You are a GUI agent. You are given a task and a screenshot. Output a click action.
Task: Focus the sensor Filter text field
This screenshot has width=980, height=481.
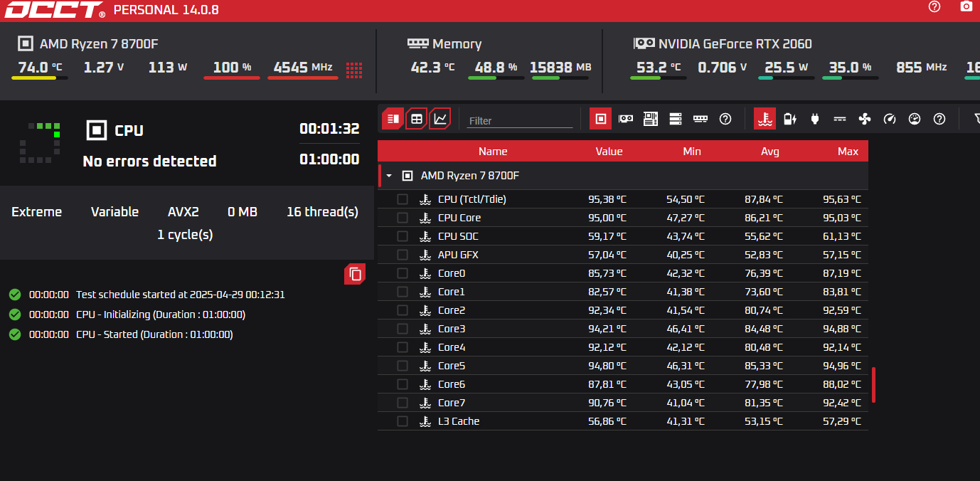[520, 120]
